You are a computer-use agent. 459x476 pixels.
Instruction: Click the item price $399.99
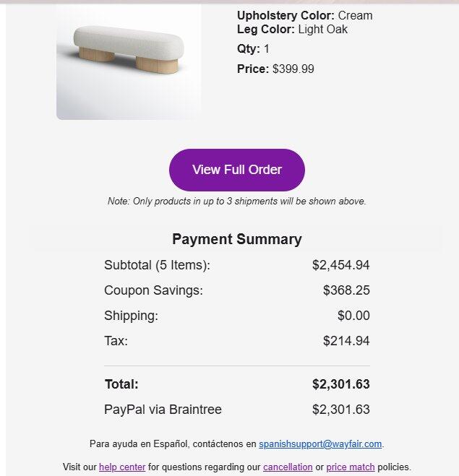point(293,69)
